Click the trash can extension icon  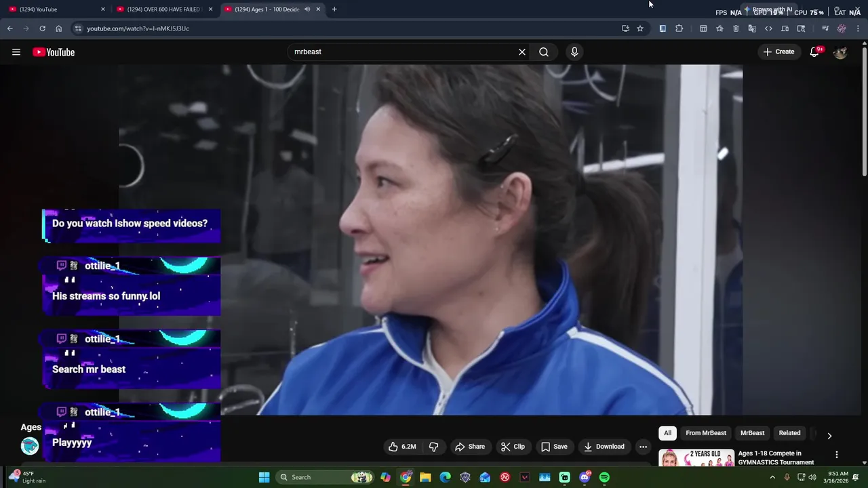click(736, 28)
